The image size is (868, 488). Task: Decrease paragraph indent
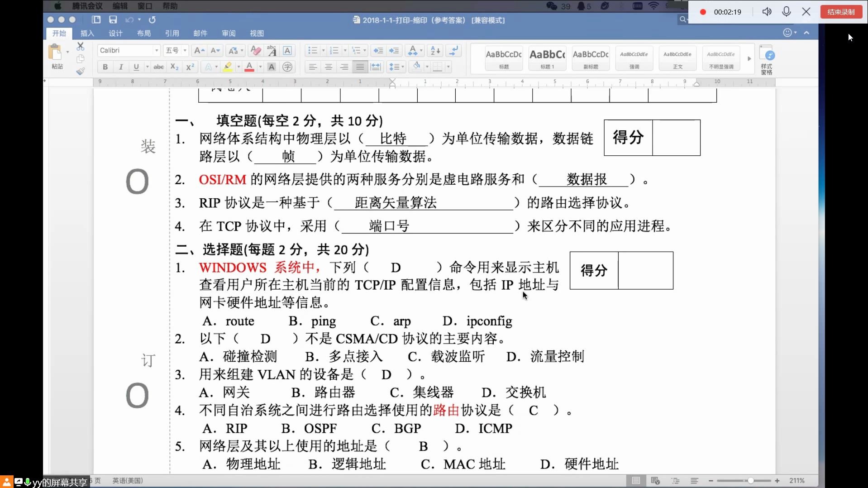378,50
